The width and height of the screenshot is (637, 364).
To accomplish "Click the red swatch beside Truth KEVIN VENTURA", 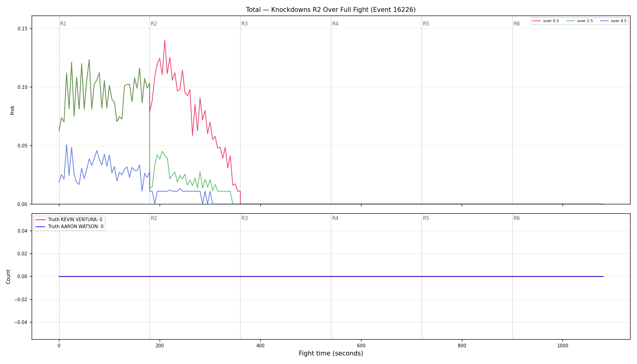I will (40, 220).
